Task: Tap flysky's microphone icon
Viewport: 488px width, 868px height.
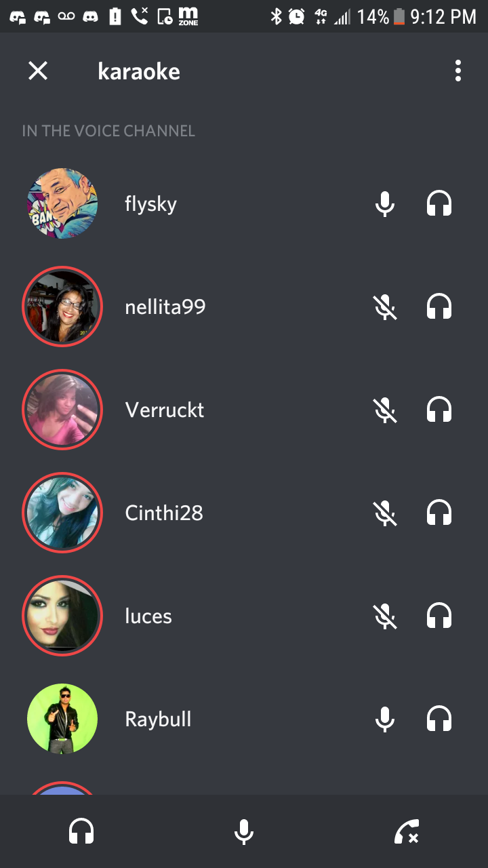Action: coord(385,203)
